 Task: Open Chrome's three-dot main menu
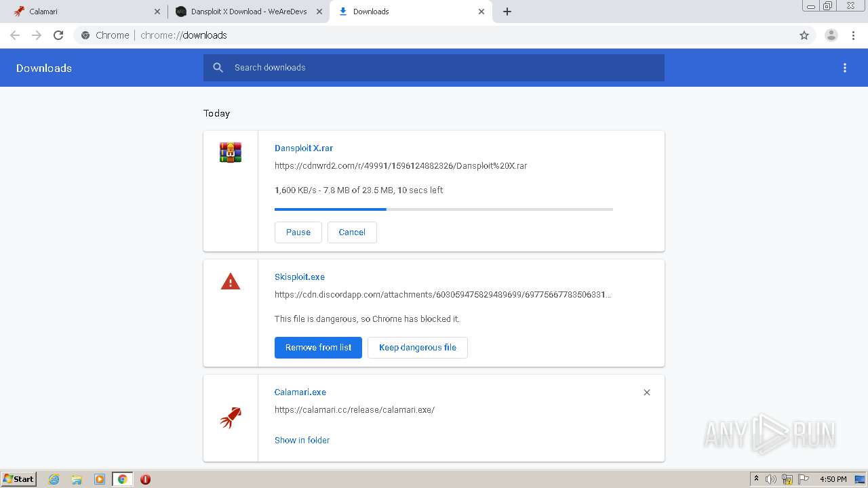854,35
